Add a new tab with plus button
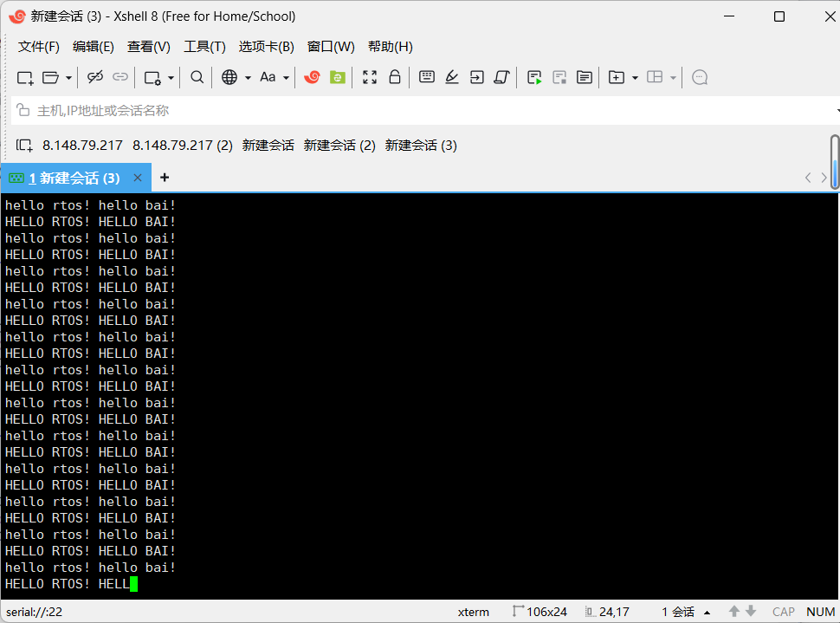 click(x=165, y=178)
